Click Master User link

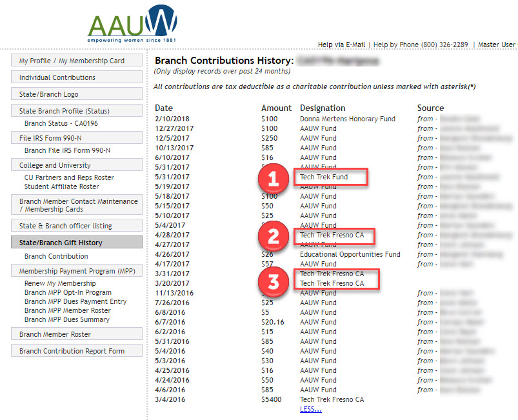pos(497,45)
